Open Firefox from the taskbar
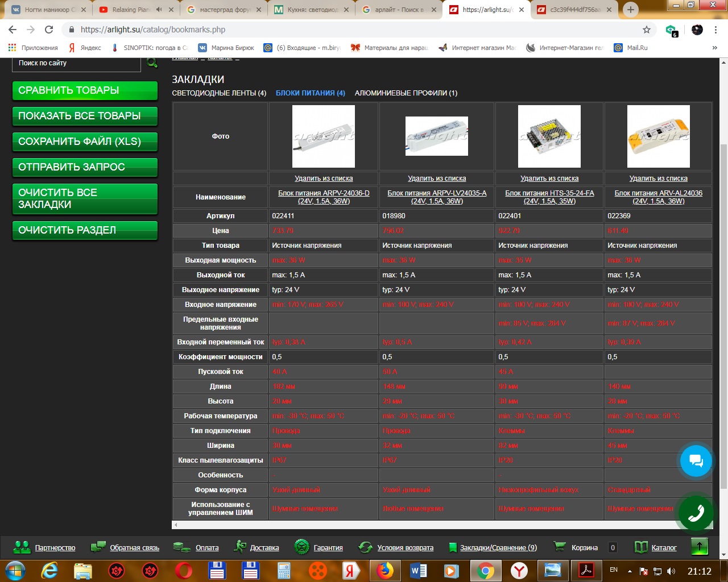Viewport: 728px width, 582px height. 385,570
